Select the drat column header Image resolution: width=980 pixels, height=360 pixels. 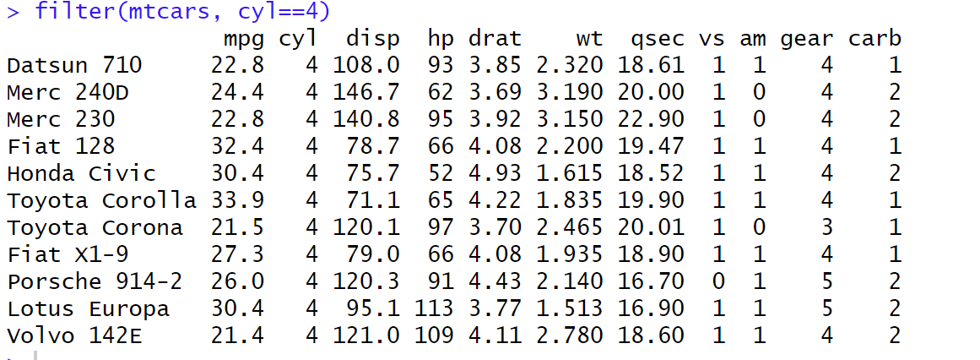pos(495,39)
